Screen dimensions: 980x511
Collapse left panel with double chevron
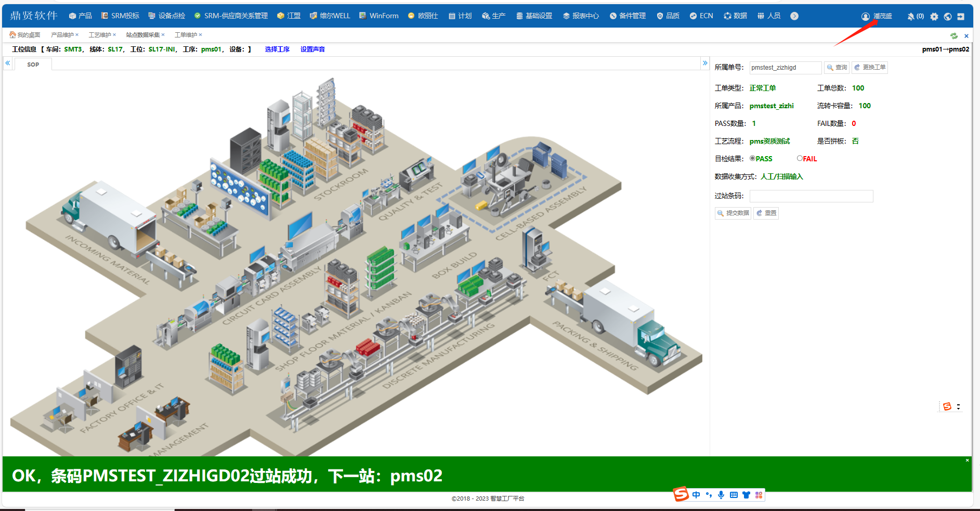coord(8,63)
